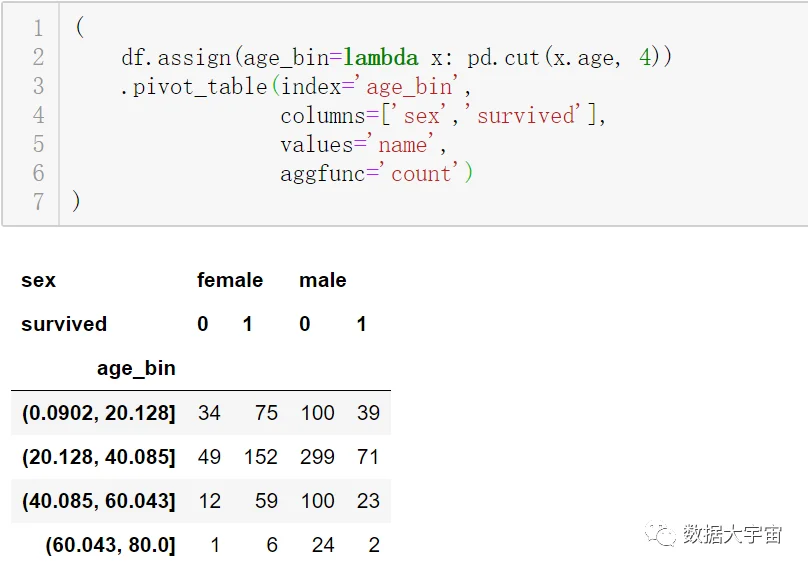The image size is (808, 569).
Task: Click survived 1 under female
Action: point(247,324)
